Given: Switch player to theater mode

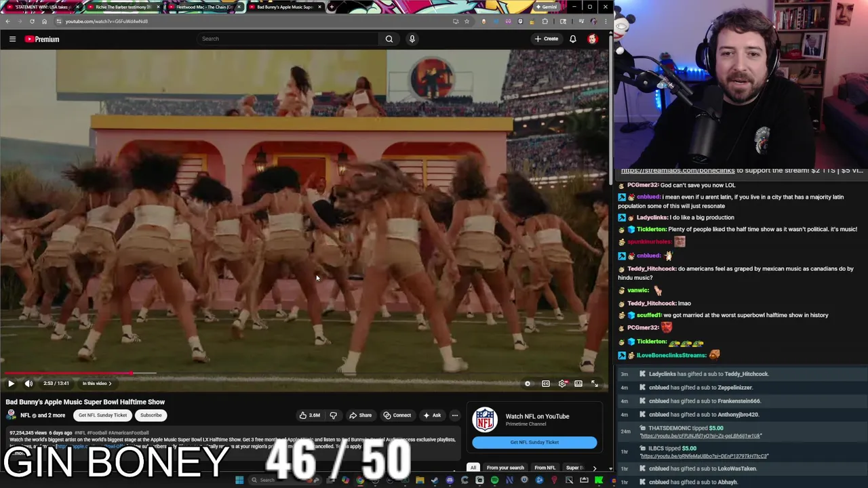Looking at the screenshot, I should (x=578, y=384).
